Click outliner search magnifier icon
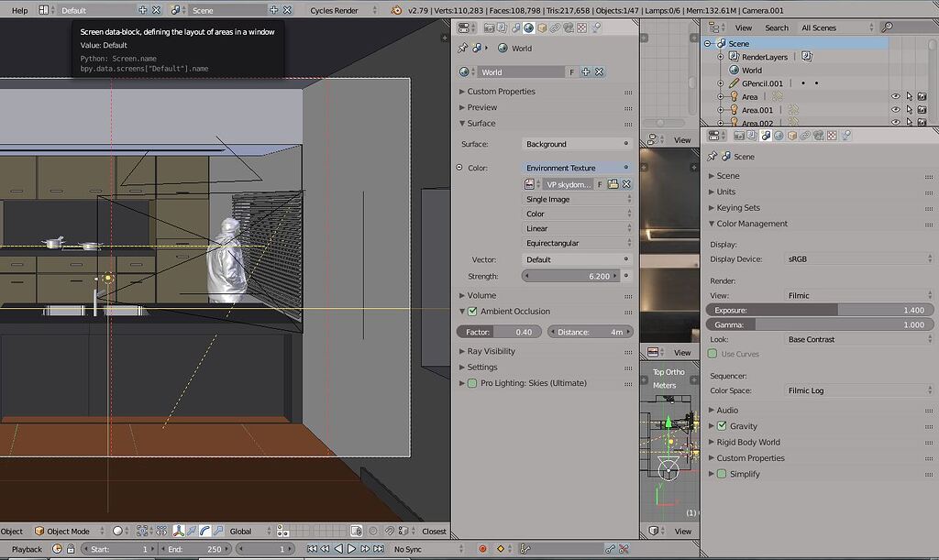The image size is (939, 560). pyautogui.click(x=887, y=27)
